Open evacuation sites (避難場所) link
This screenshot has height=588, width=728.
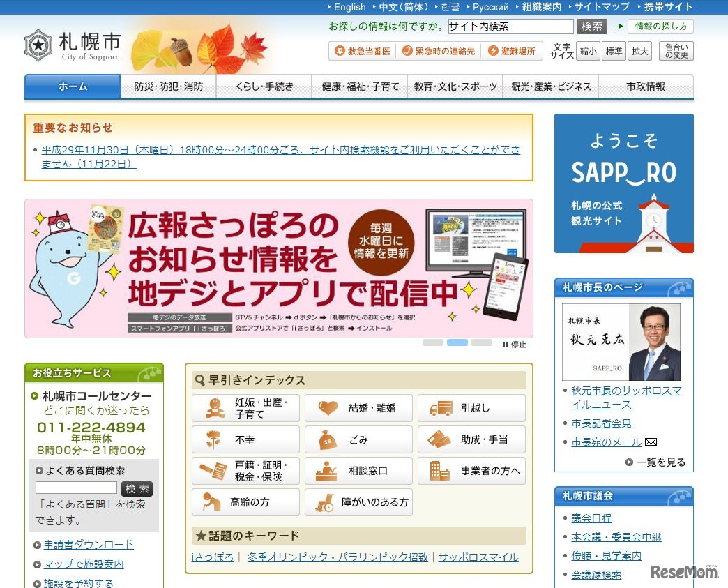[x=512, y=51]
